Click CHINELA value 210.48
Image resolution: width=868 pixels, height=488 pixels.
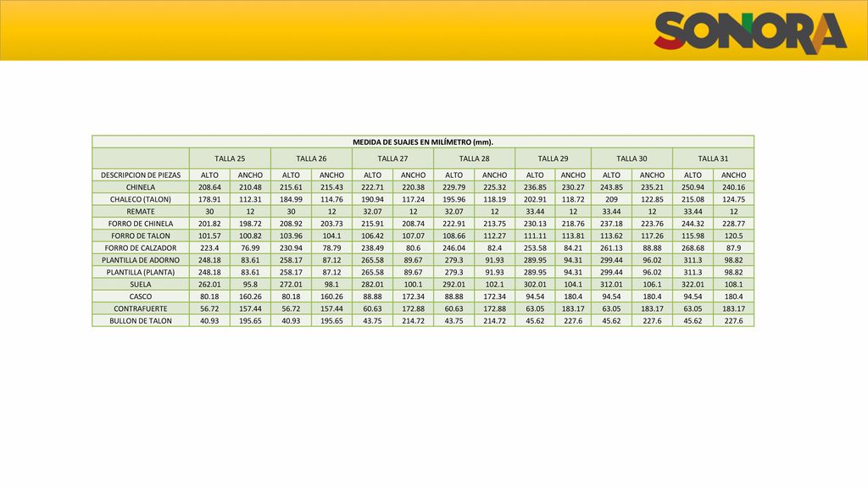250,187
